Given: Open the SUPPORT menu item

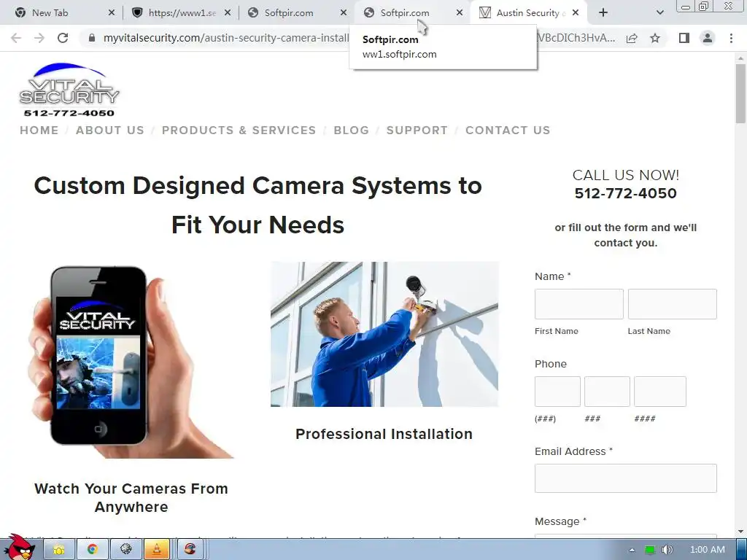Looking at the screenshot, I should pos(417,130).
